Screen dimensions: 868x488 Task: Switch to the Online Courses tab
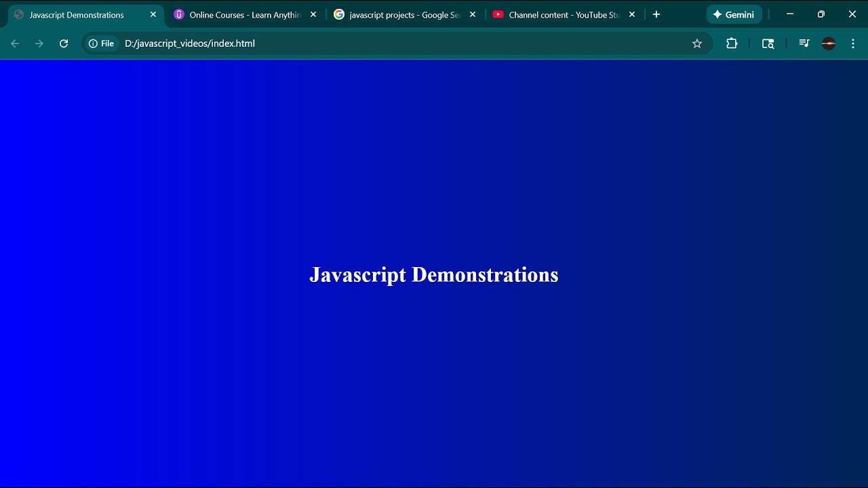pyautogui.click(x=245, y=14)
